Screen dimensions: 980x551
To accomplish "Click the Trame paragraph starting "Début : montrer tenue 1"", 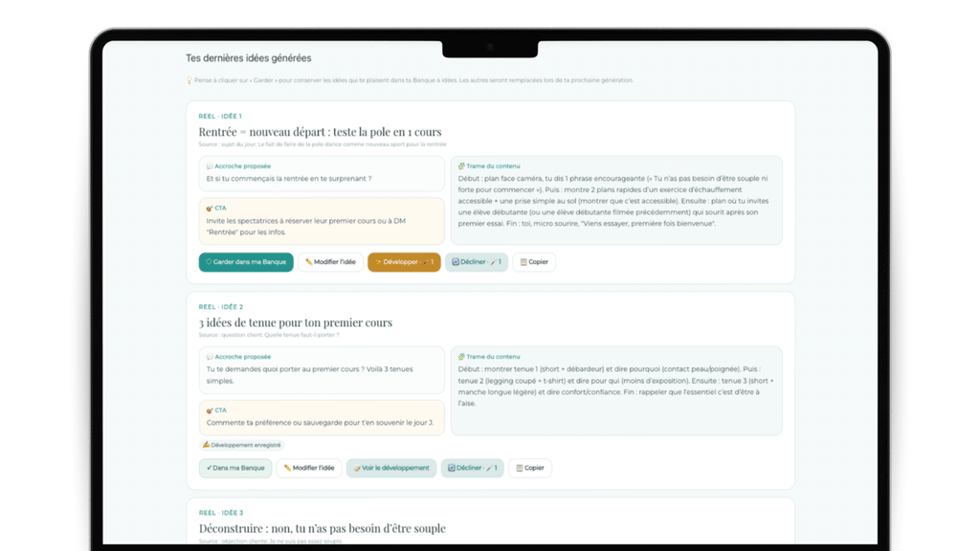I will [x=616, y=386].
